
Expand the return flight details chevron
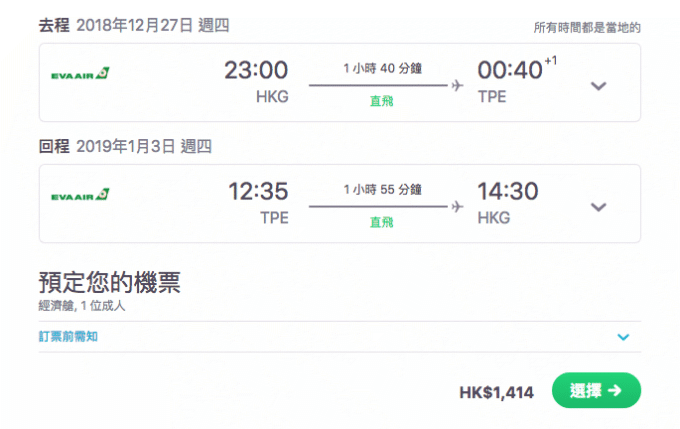point(598,207)
